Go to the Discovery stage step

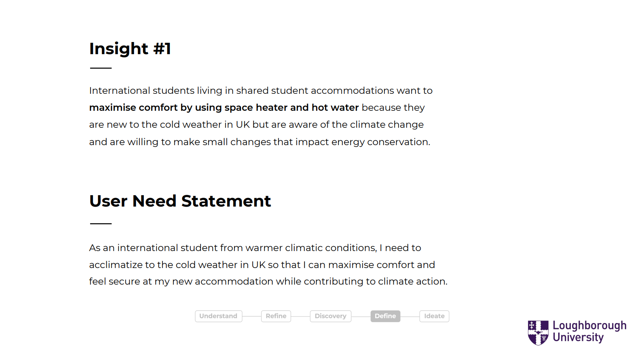coord(330,316)
